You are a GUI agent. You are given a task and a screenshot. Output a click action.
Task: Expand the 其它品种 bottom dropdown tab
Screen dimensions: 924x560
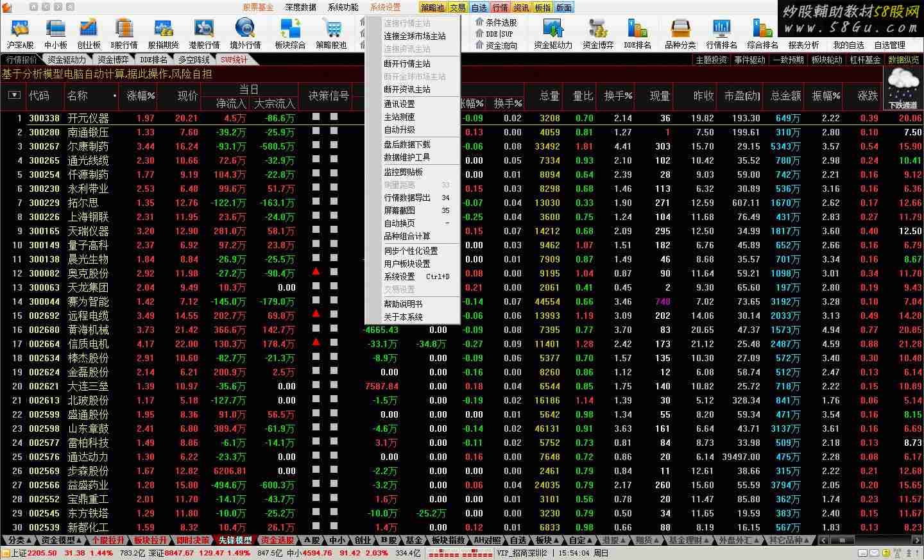(x=791, y=540)
